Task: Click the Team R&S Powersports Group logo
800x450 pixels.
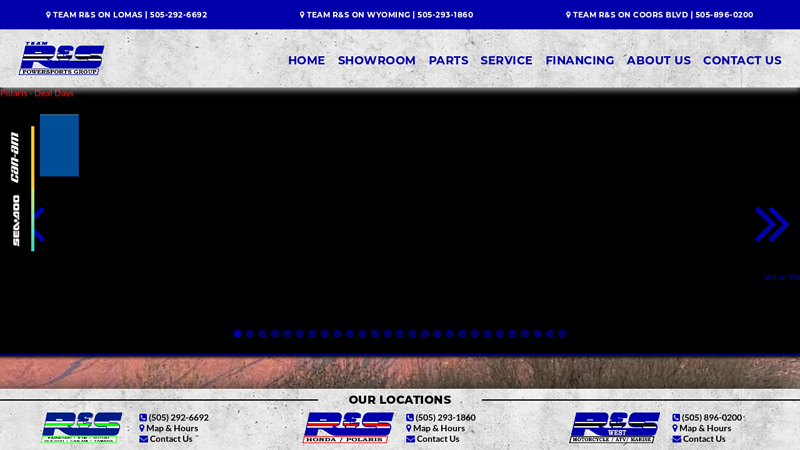Action: [x=61, y=59]
